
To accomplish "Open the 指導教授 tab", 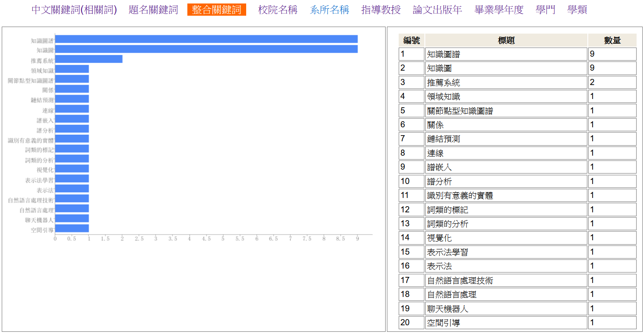I will (x=381, y=10).
